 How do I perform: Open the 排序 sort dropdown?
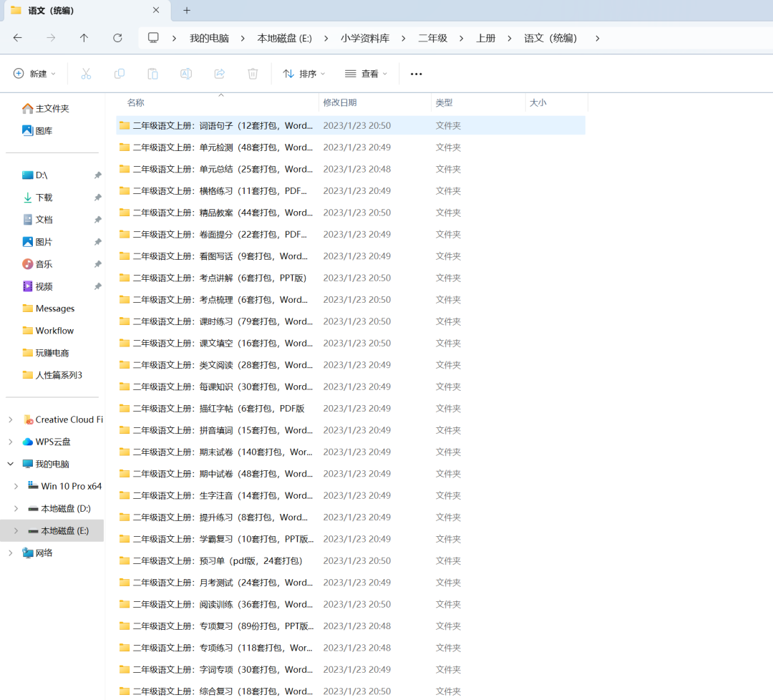304,74
